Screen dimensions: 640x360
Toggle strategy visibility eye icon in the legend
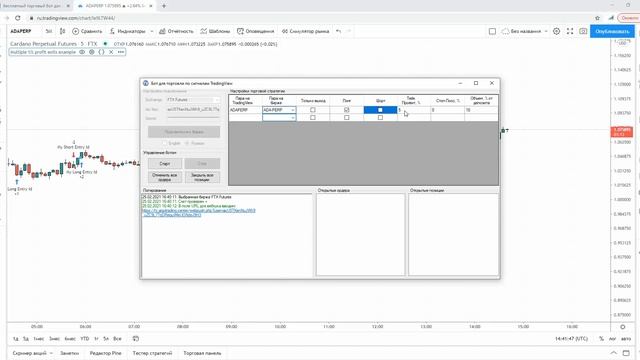point(82,52)
